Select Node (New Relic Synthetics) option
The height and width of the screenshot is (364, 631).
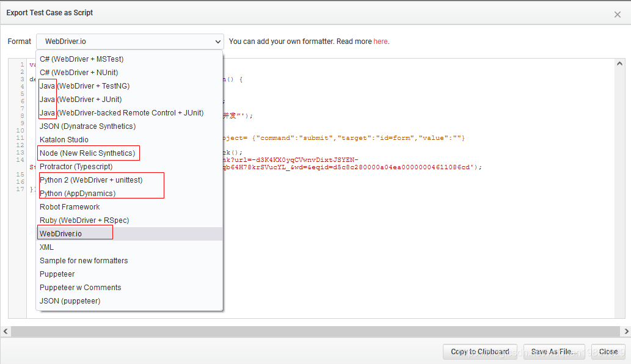click(x=129, y=153)
